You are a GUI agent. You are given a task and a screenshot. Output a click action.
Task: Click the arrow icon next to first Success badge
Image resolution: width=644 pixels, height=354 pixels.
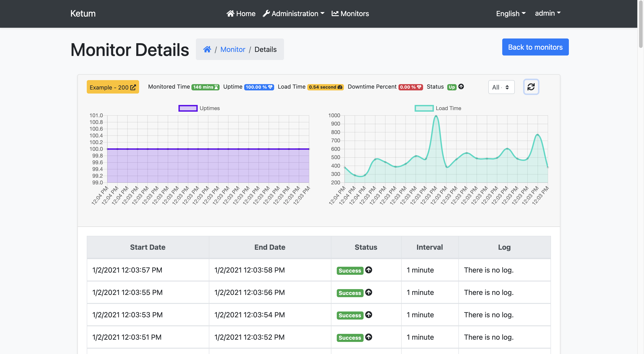point(369,271)
